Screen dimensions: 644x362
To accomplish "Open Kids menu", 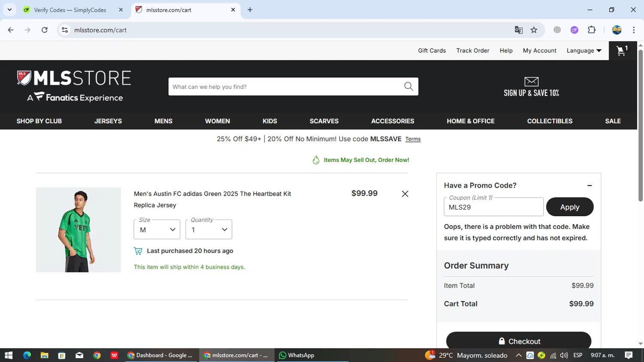I will (270, 121).
